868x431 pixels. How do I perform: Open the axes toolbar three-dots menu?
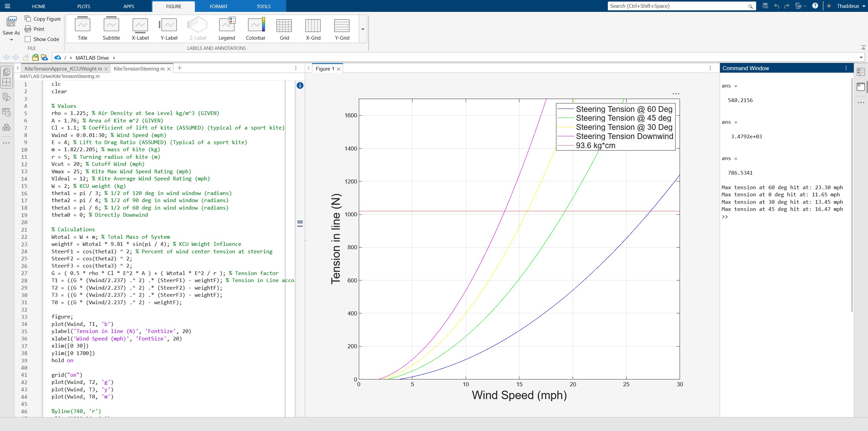[x=676, y=94]
